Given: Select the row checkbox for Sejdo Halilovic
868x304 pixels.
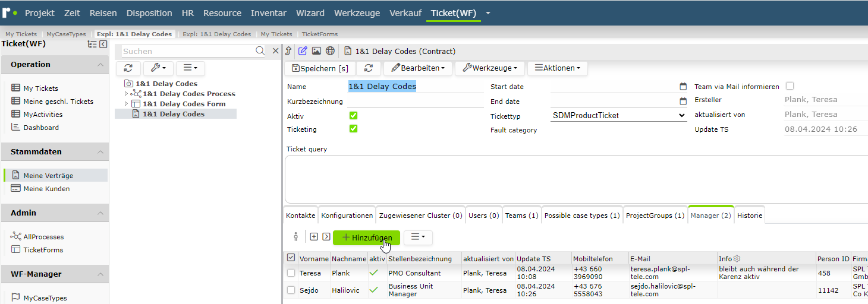Looking at the screenshot, I should click(x=291, y=290).
